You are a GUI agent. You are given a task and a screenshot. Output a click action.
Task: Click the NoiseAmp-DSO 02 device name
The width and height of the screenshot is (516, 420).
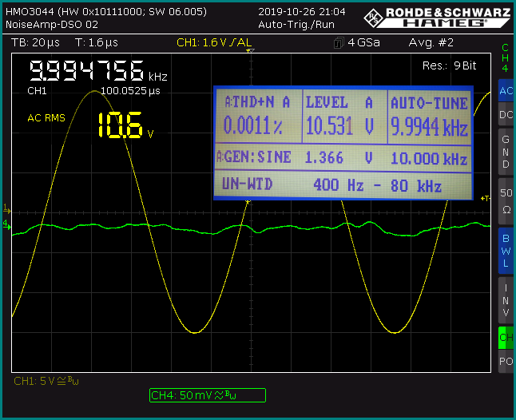click(x=52, y=25)
